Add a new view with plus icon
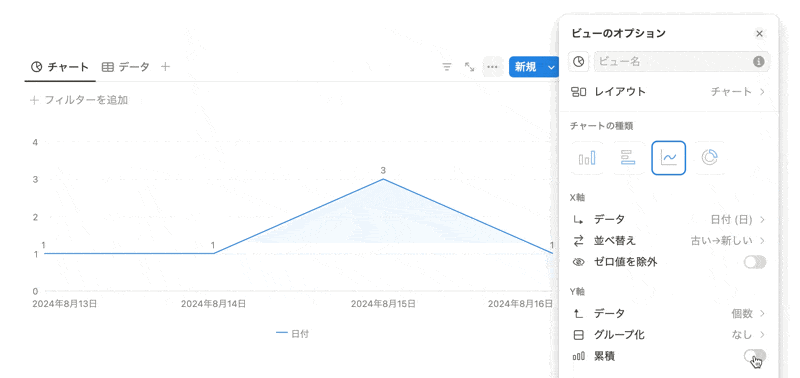The height and width of the screenshot is (378, 800). (165, 66)
